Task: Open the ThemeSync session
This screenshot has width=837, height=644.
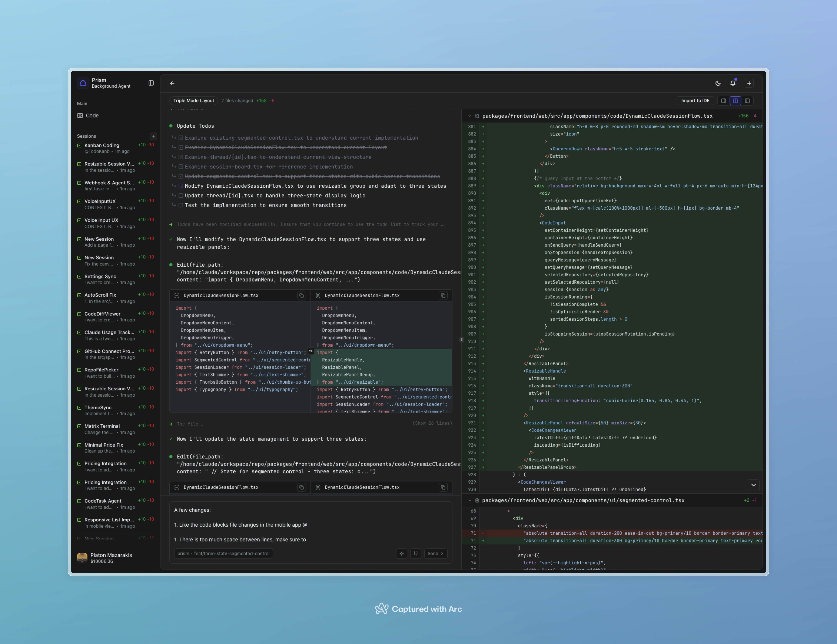Action: point(116,410)
